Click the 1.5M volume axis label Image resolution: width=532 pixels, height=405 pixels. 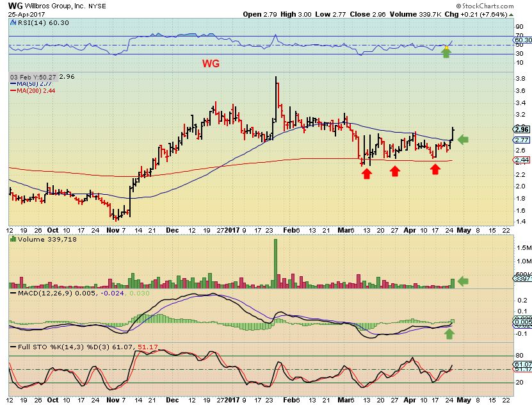pyautogui.click(x=523, y=247)
